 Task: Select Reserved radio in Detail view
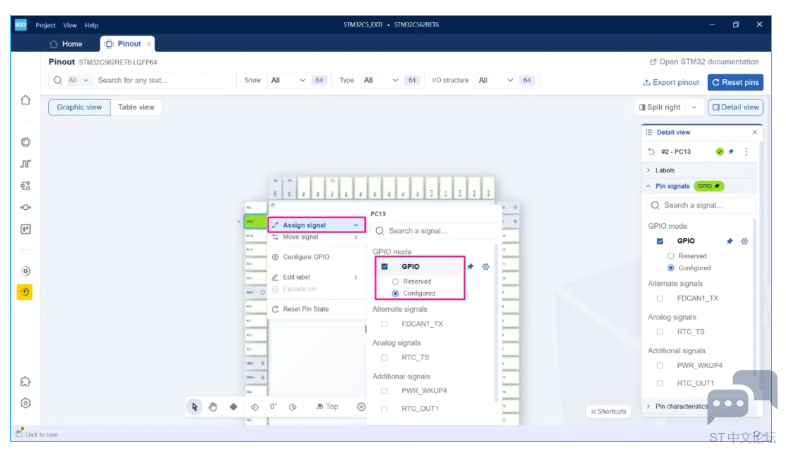(x=671, y=256)
